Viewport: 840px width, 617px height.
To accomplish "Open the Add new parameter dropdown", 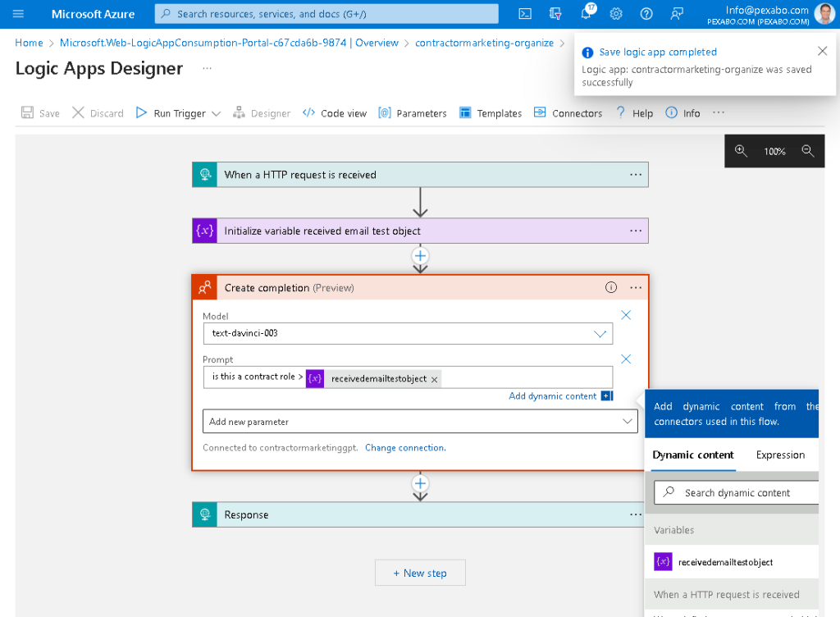I will 421,422.
